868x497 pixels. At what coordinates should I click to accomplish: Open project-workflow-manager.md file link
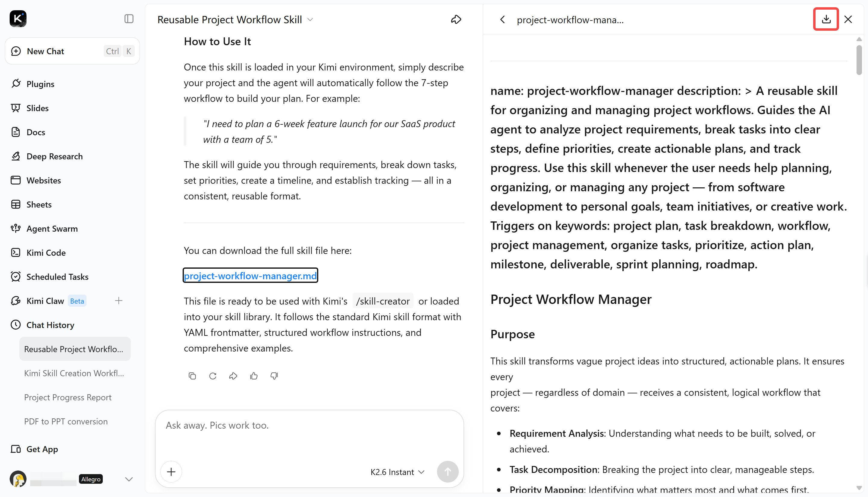pos(250,276)
